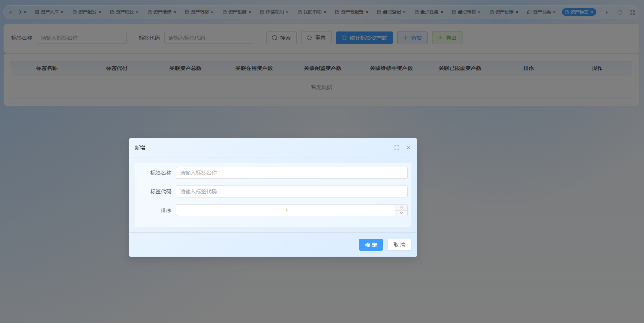This screenshot has height=323, width=644.
Task: Click the 搜索 button
Action: click(281, 38)
